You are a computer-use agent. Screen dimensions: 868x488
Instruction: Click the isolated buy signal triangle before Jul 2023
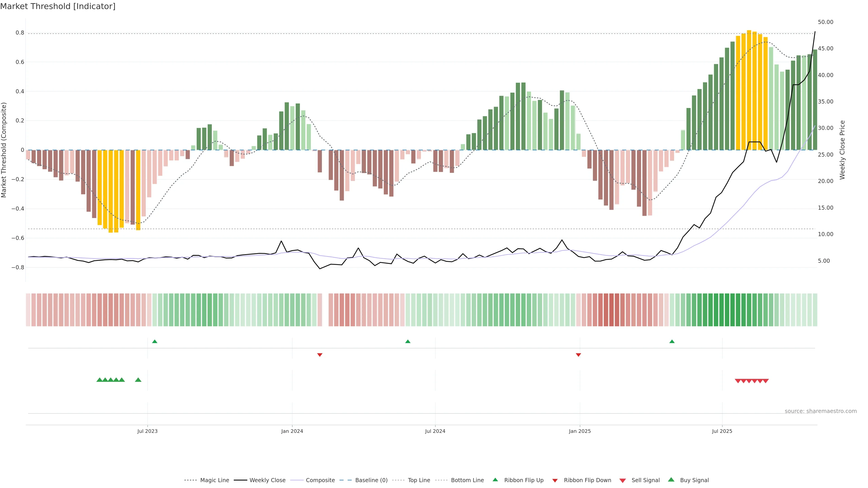click(x=138, y=380)
